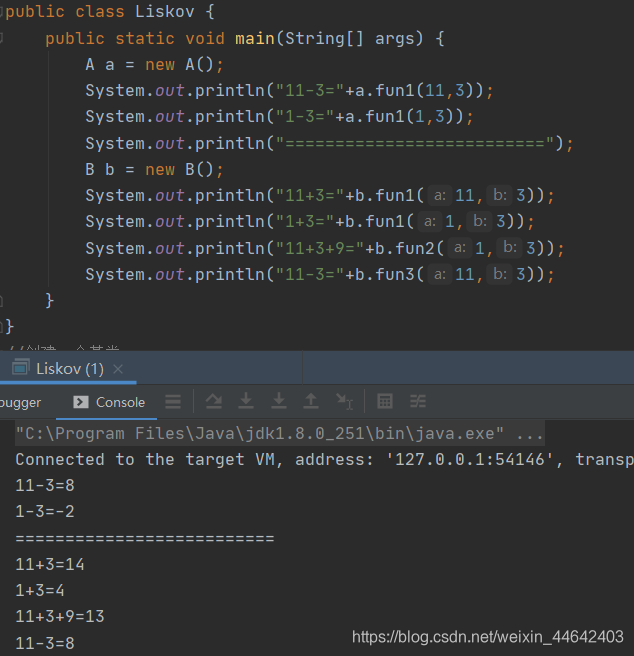This screenshot has height=656, width=634.
Task: Click console output '11-3=8' first line
Action: click(45, 486)
